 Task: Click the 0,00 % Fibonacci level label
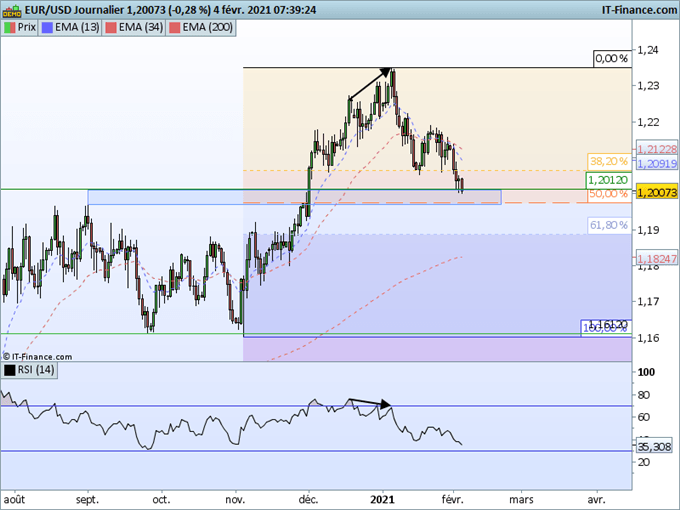pos(612,58)
